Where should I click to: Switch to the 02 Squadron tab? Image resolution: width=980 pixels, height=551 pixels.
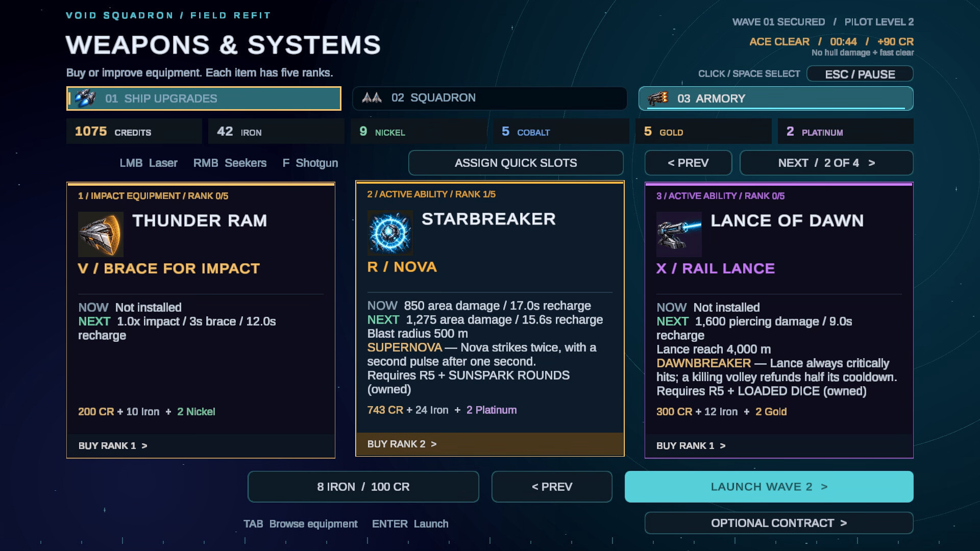(x=489, y=98)
